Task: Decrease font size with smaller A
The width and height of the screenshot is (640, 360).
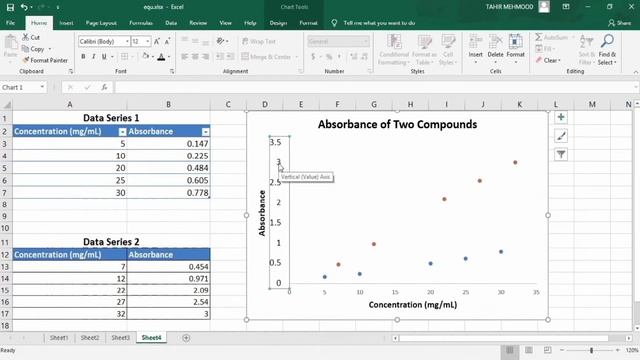Action: click(x=167, y=42)
